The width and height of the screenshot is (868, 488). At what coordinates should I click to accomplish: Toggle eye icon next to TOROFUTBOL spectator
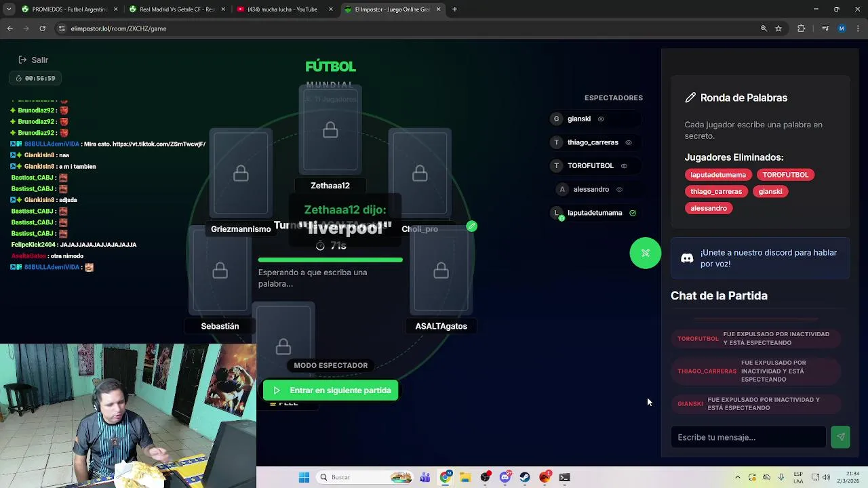click(x=624, y=166)
